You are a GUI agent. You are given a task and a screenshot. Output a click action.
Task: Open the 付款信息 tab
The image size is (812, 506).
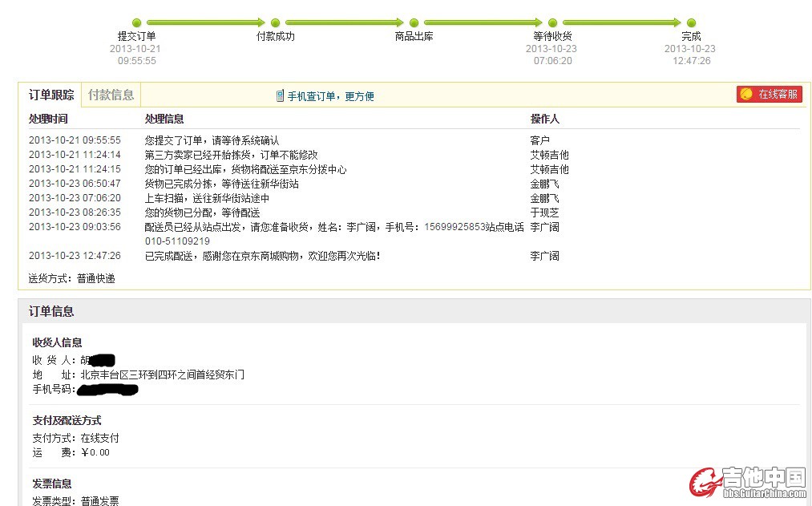pos(111,95)
